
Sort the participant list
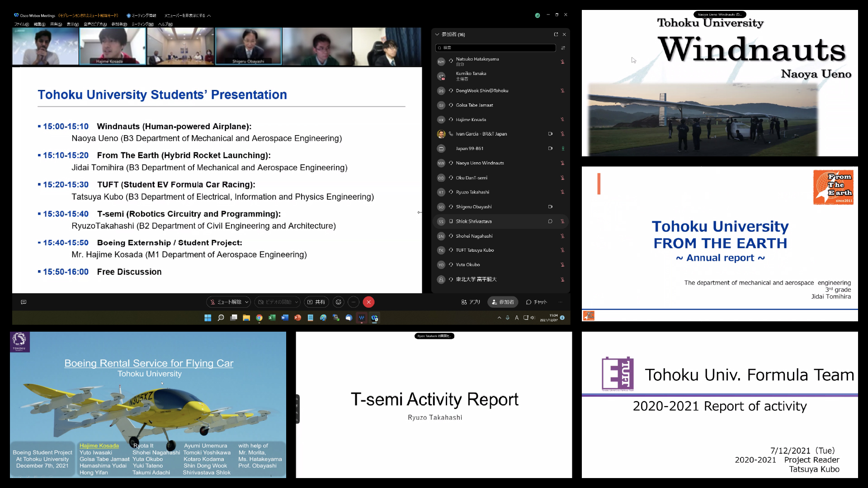(563, 47)
